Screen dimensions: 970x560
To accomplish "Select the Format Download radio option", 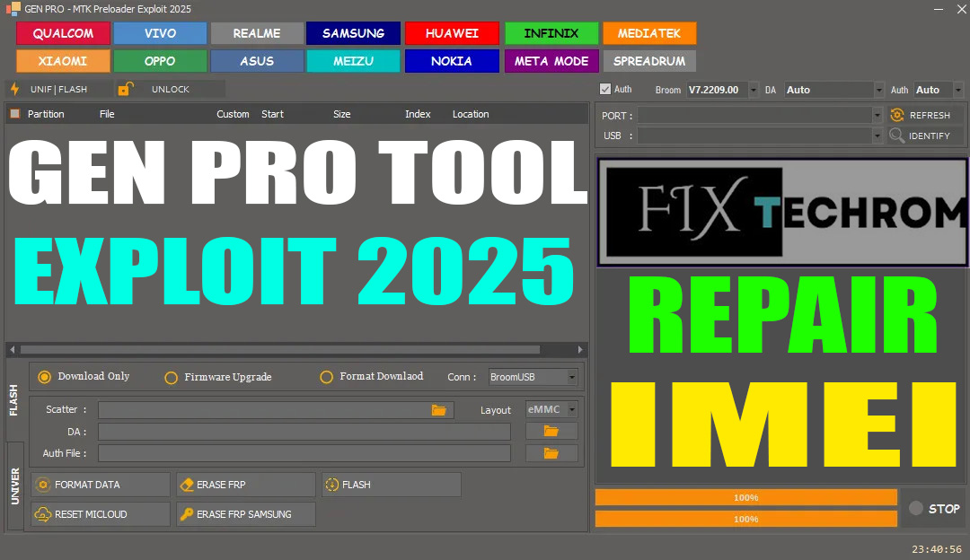I will click(326, 377).
